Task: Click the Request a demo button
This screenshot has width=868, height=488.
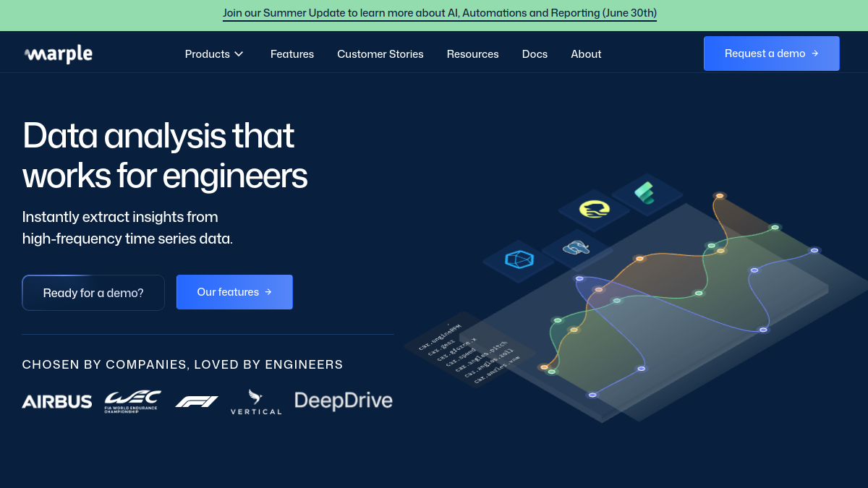Action: (x=772, y=53)
